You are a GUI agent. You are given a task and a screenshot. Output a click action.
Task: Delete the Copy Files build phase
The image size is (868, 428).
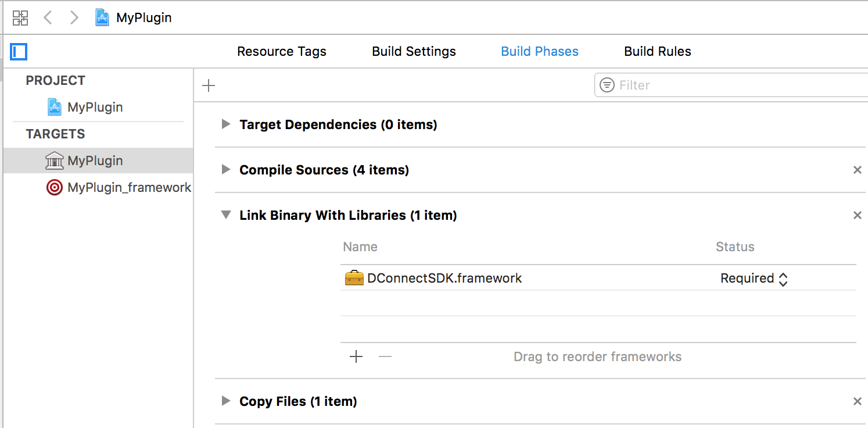point(857,401)
